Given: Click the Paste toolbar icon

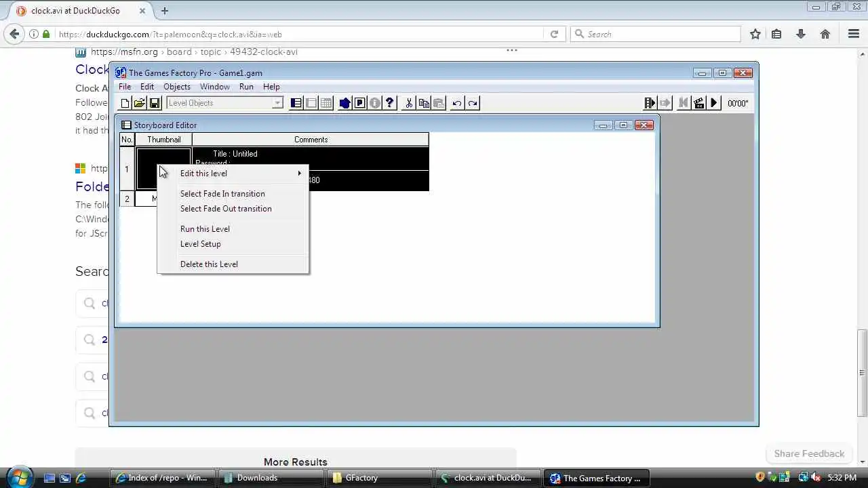Looking at the screenshot, I should tap(439, 103).
